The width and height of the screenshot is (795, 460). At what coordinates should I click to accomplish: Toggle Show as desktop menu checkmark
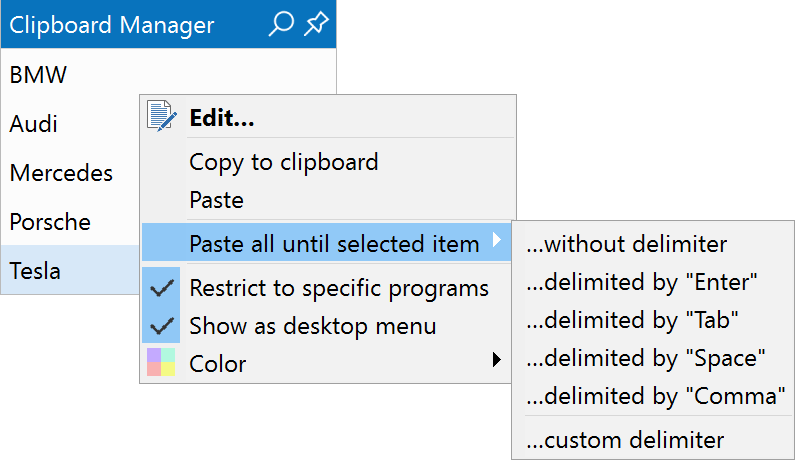(x=161, y=325)
